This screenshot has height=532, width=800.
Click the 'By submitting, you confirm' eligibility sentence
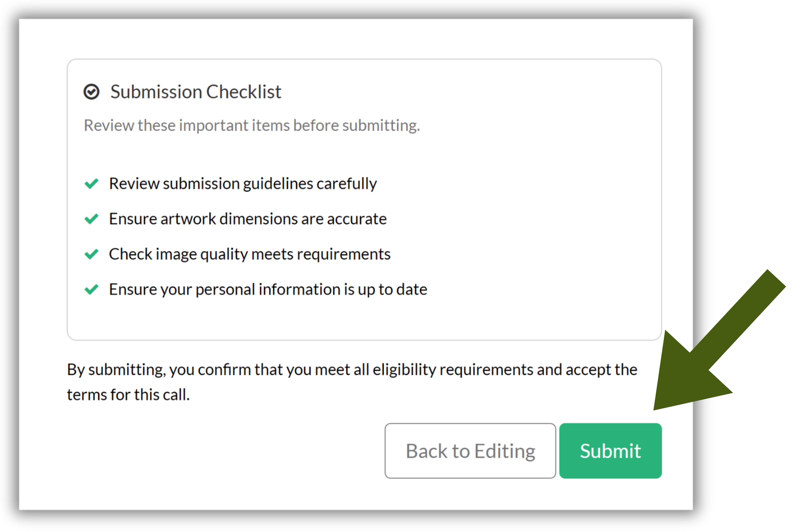352,369
